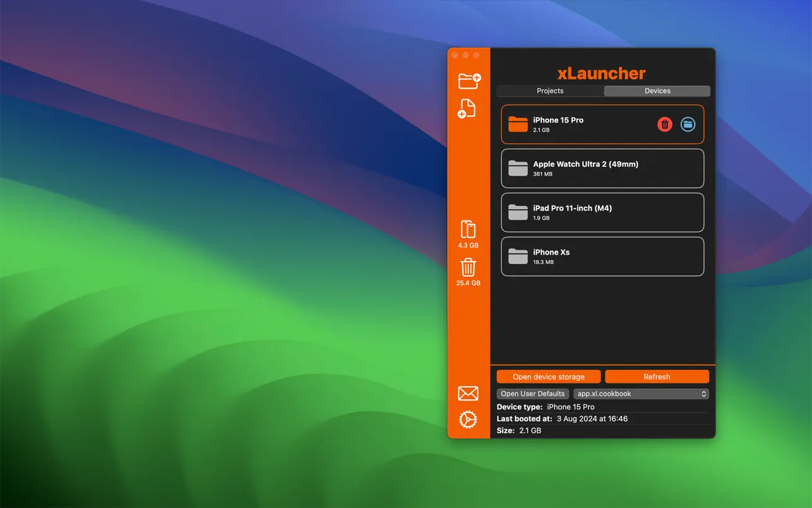This screenshot has width=812, height=508.
Task: Select the iPhone Xs device entry
Action: point(602,256)
